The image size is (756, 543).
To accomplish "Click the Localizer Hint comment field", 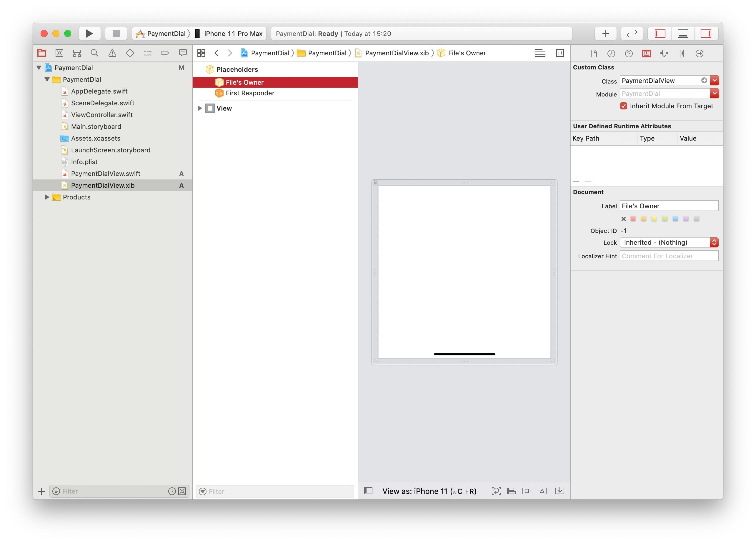I will [669, 256].
